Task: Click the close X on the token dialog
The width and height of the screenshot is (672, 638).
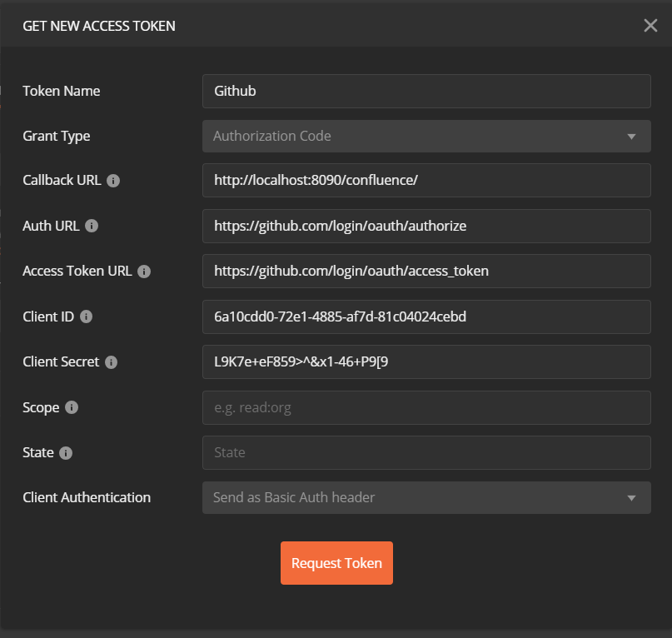Action: 650,26
